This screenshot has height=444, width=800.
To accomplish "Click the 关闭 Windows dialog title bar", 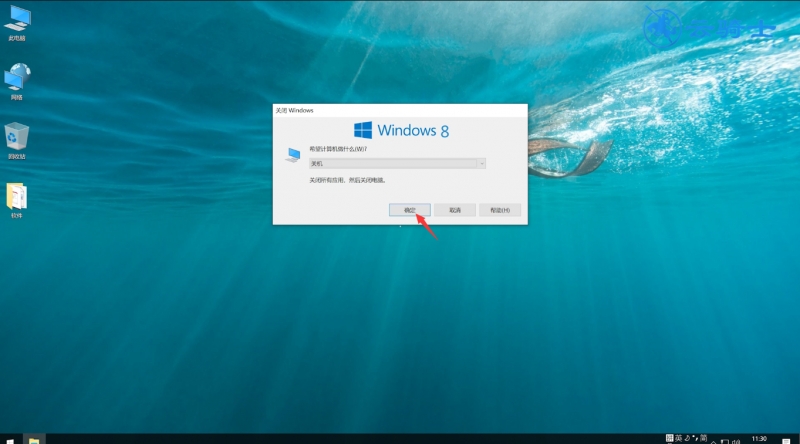I will click(x=400, y=110).
